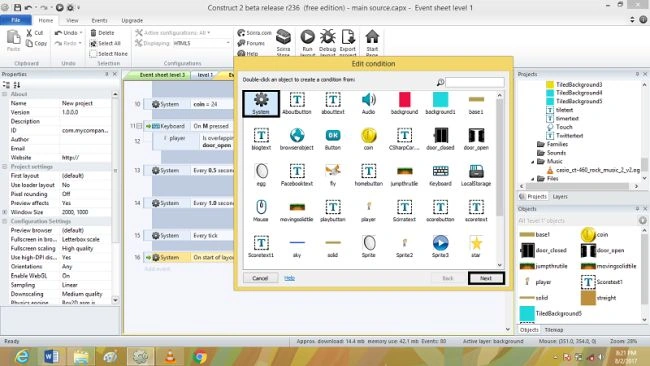Select the cyan background1 object

click(440, 104)
